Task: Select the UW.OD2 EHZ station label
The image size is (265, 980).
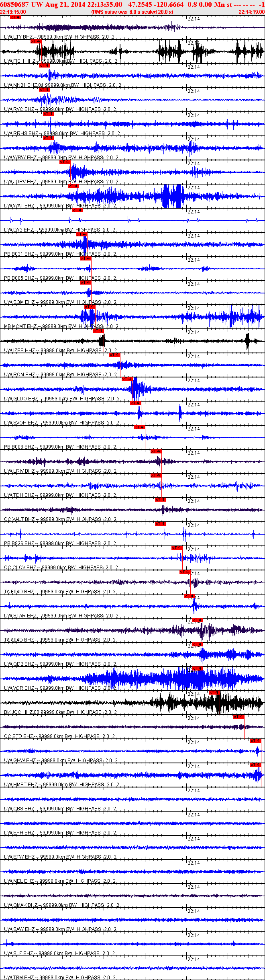Action: tap(60, 664)
